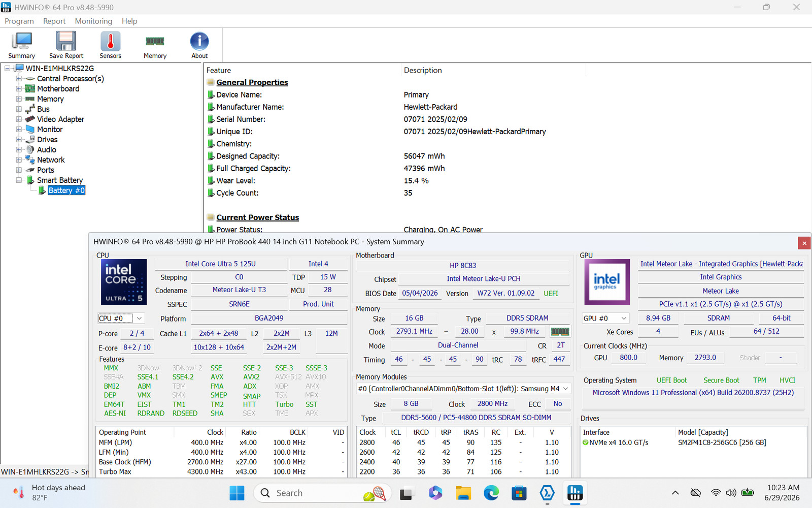812x508 pixels.
Task: Click the HWiNFO taskbar icon
Action: [574, 493]
